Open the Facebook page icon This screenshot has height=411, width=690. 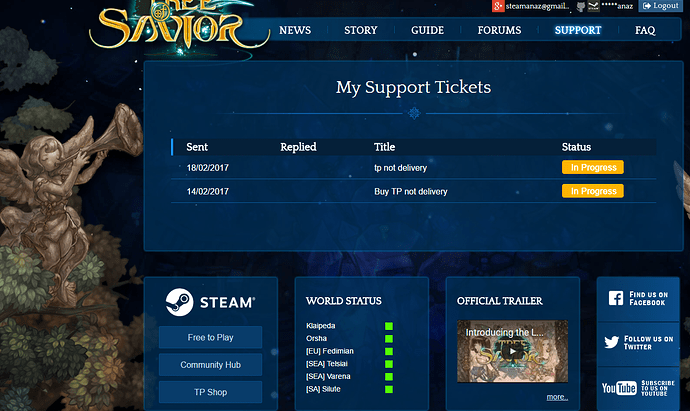tap(616, 298)
